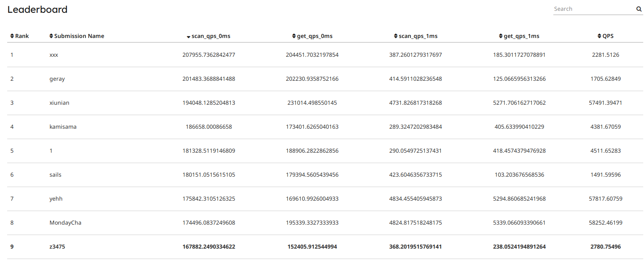644x263 pixels.
Task: Click the sails submission name
Action: (x=55, y=175)
